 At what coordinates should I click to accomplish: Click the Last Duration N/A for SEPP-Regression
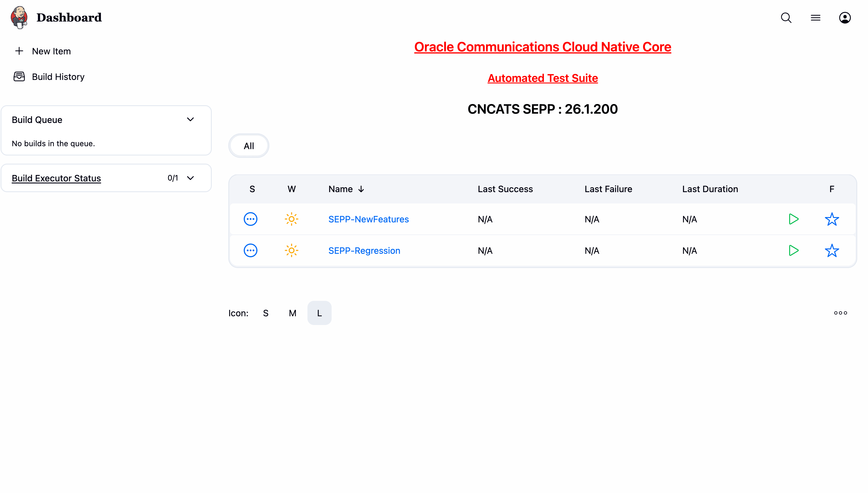pyautogui.click(x=689, y=251)
